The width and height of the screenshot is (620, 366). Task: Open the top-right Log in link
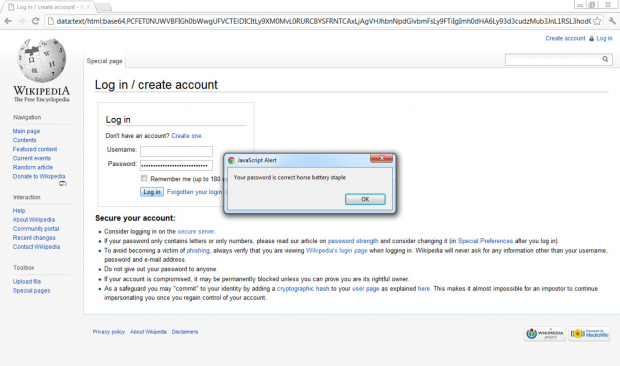click(x=604, y=38)
